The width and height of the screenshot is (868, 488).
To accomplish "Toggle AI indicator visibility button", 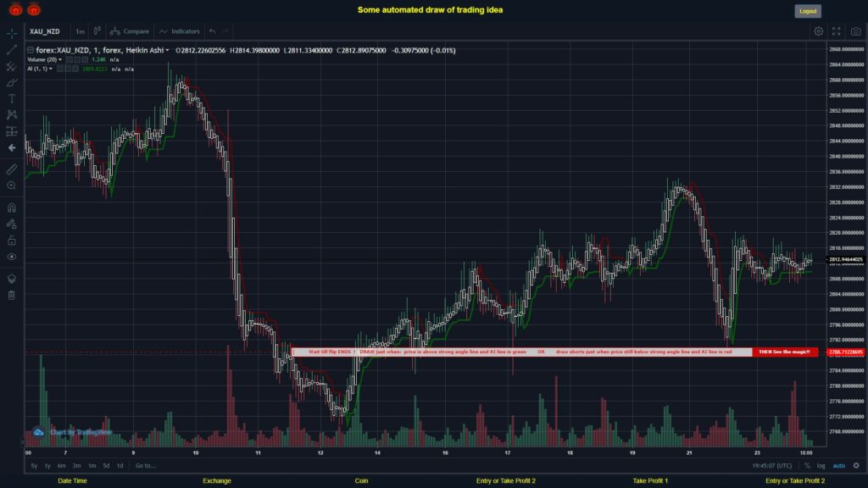I will coord(60,69).
